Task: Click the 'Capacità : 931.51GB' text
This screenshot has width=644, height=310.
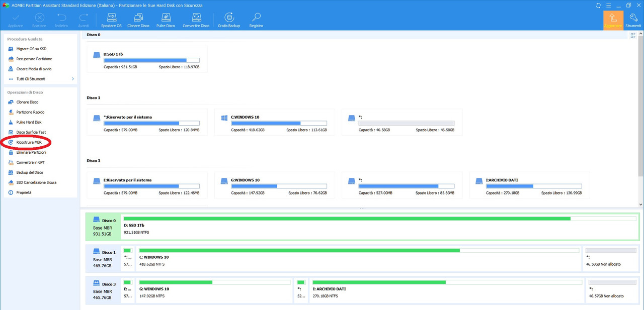Action: tap(121, 67)
